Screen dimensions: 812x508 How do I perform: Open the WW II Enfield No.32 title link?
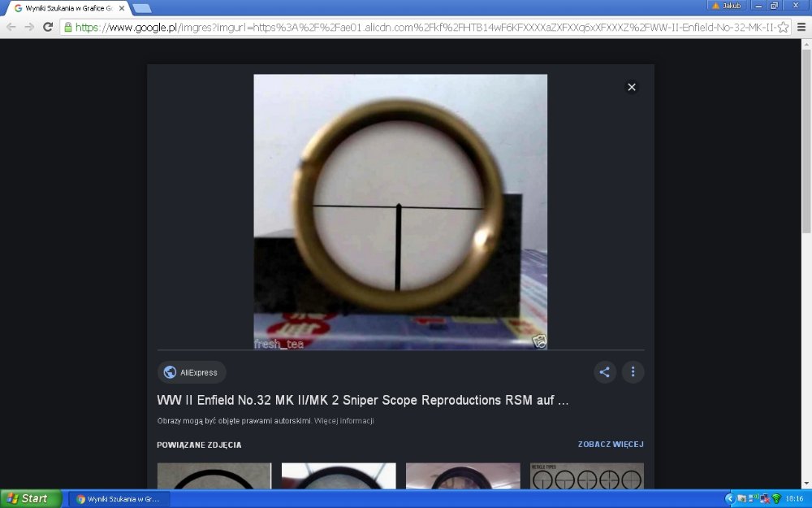tap(362, 400)
